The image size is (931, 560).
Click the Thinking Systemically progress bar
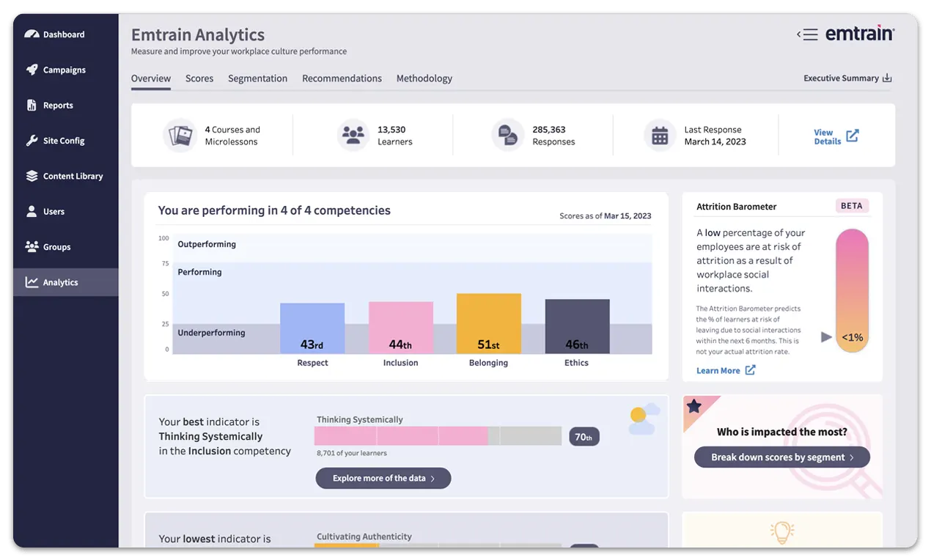coord(438,436)
